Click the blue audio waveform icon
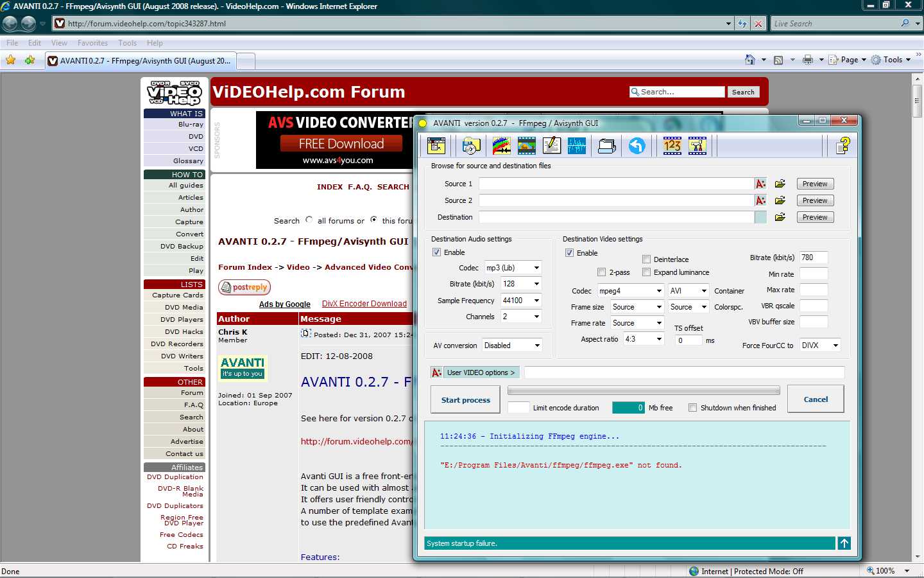This screenshot has width=924, height=578. pyautogui.click(x=577, y=146)
